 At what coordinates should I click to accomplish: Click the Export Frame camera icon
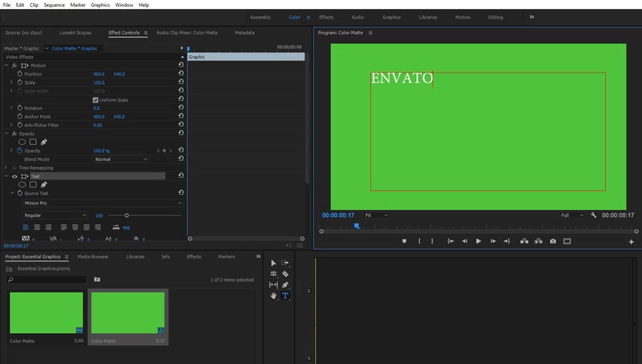tap(553, 242)
